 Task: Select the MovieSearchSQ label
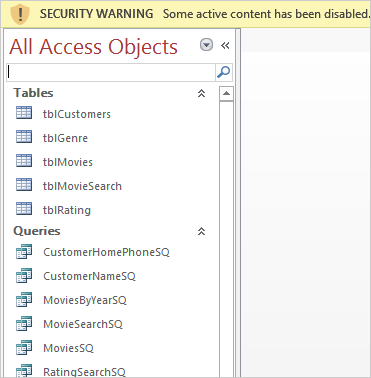point(83,324)
